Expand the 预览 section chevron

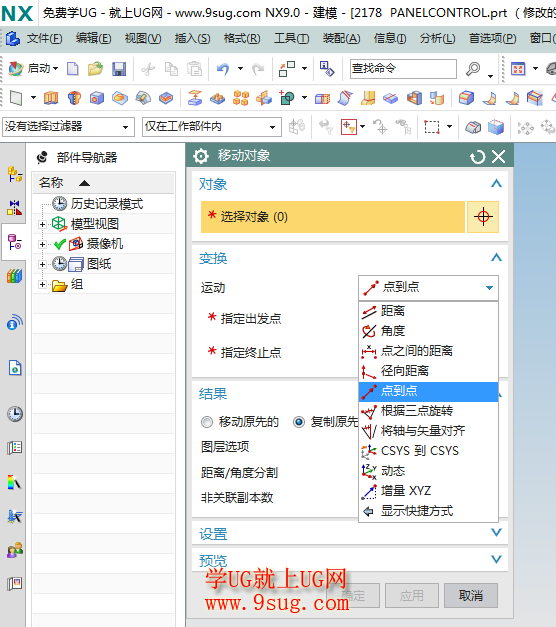click(496, 559)
